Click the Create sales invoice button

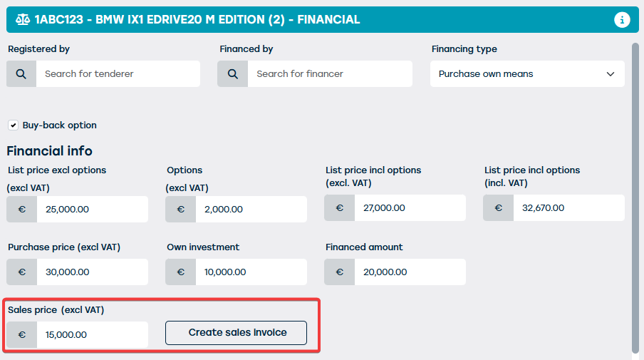(237, 333)
